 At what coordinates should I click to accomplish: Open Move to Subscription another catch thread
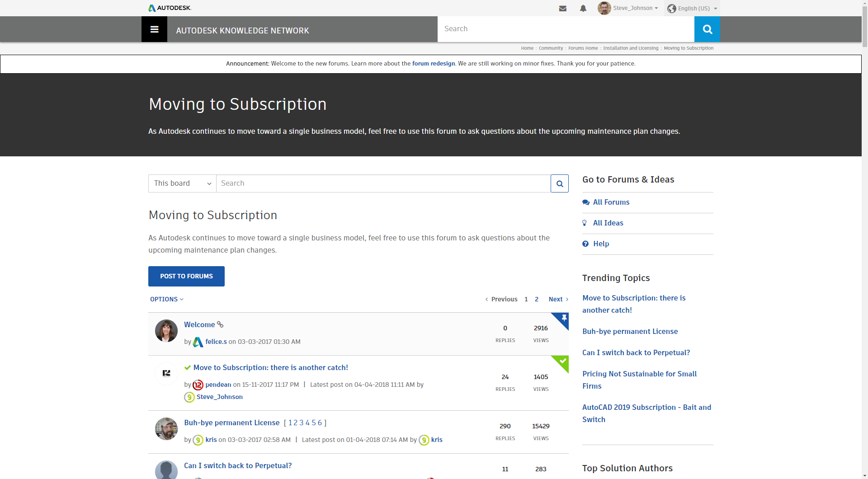pos(271,367)
